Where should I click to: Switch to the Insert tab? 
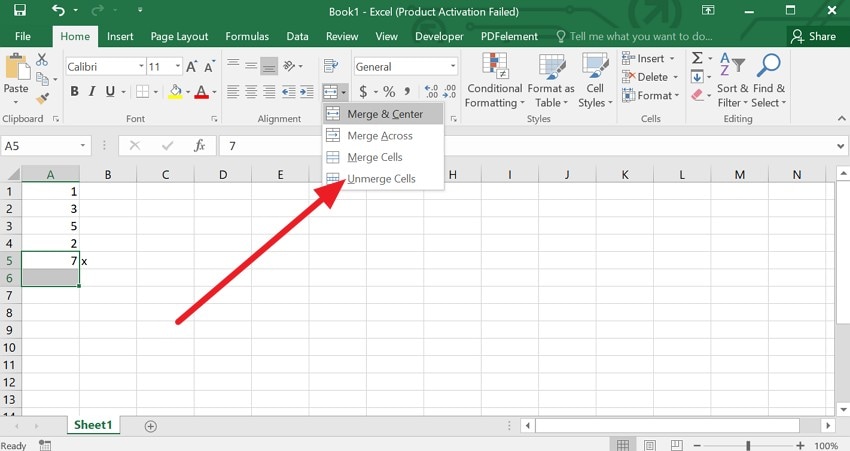120,36
